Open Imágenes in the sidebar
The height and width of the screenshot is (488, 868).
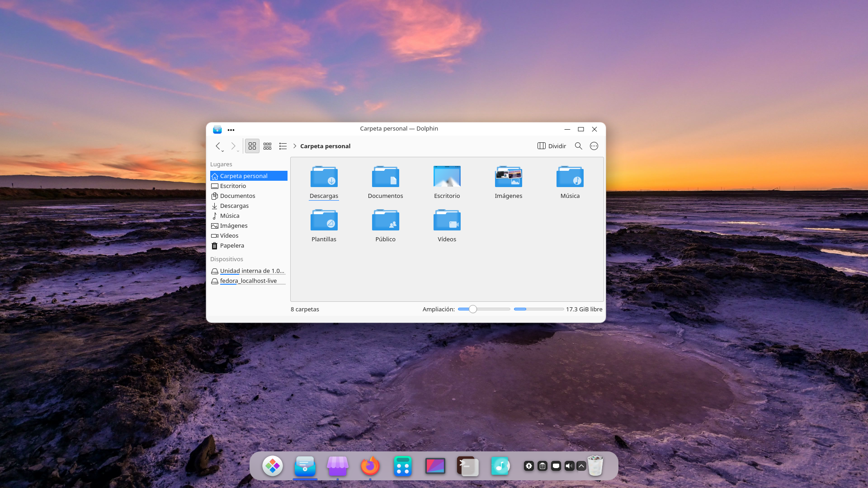249,225
